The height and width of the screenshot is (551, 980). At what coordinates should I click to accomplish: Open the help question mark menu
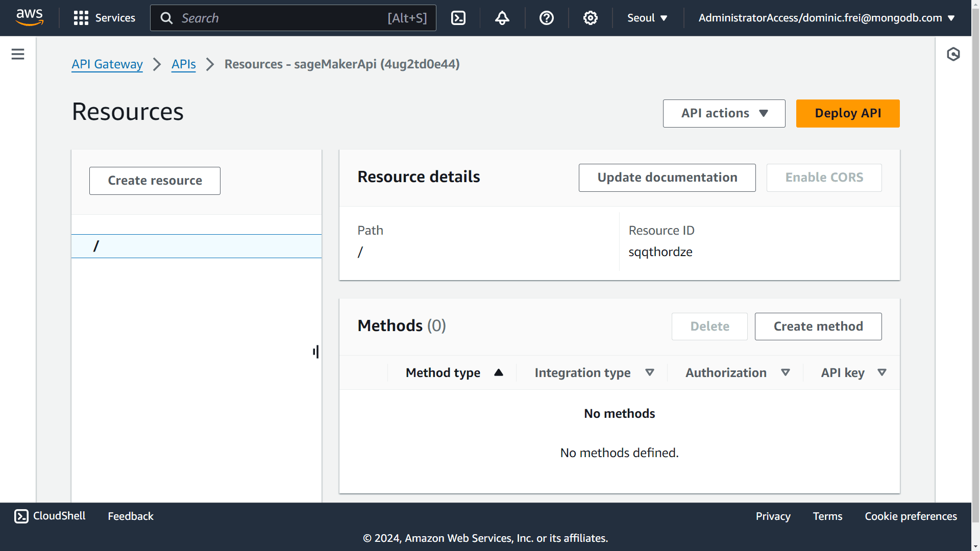(546, 18)
